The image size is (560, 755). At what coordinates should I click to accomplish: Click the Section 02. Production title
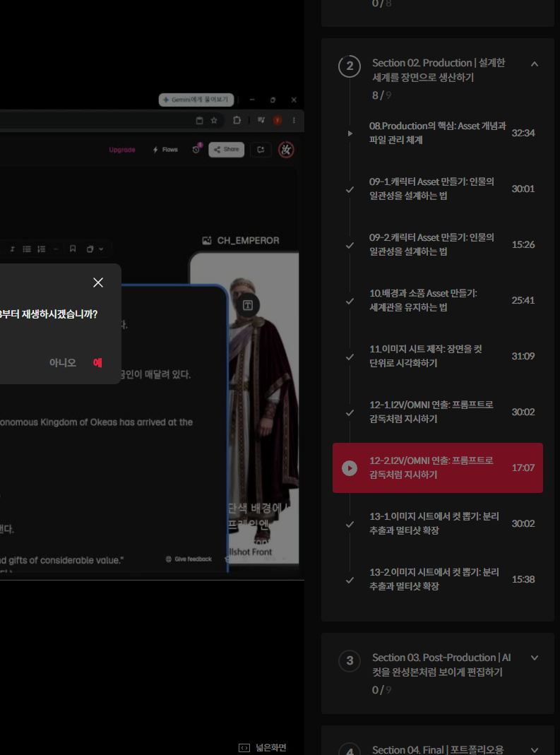(x=439, y=71)
